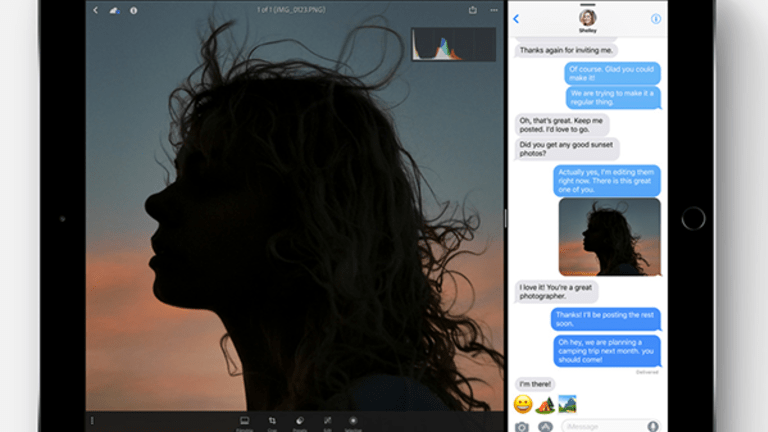This screenshot has width=768, height=432.
Task: Tap the camping tent emoji
Action: pos(545,405)
